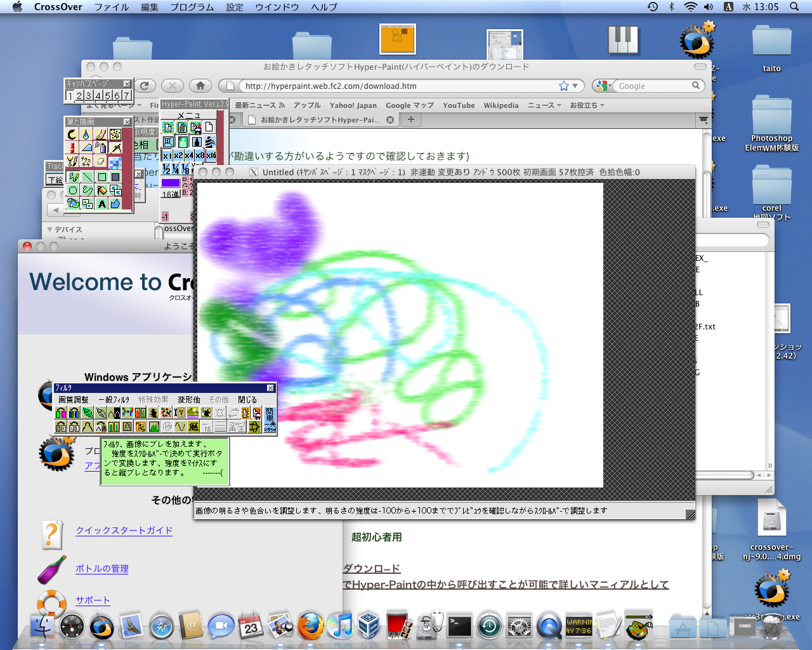The image size is (812, 650).
Task: Select the spray airbrush tool
Action: [101, 147]
